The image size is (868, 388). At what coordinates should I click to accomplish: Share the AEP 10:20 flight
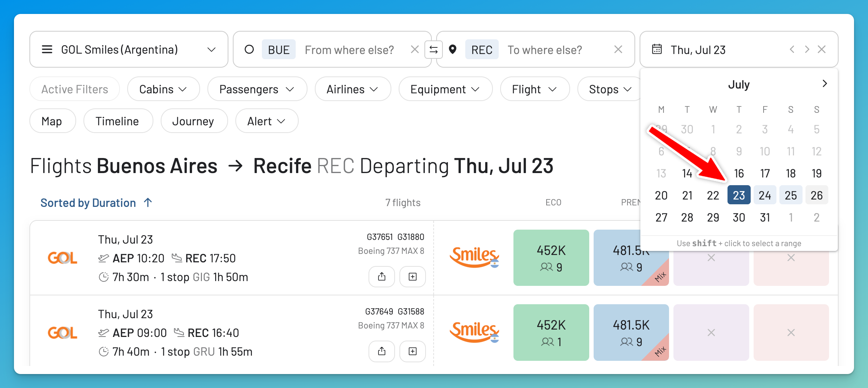[x=382, y=277]
